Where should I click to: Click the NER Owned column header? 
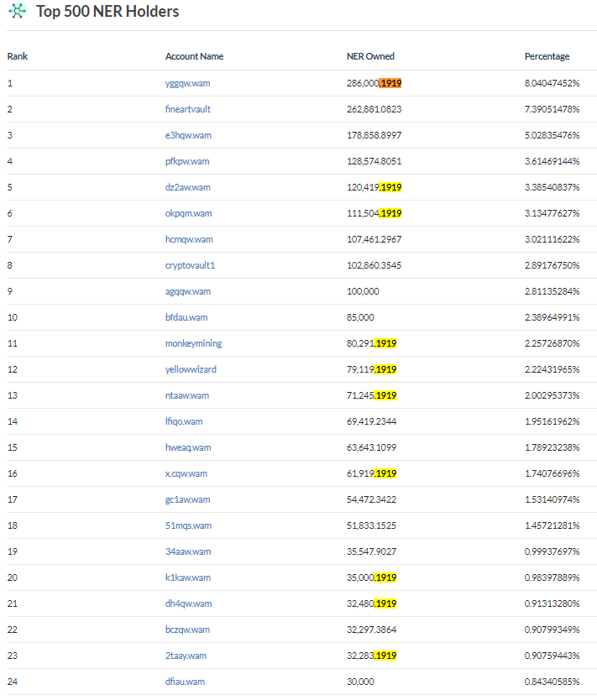[x=370, y=56]
